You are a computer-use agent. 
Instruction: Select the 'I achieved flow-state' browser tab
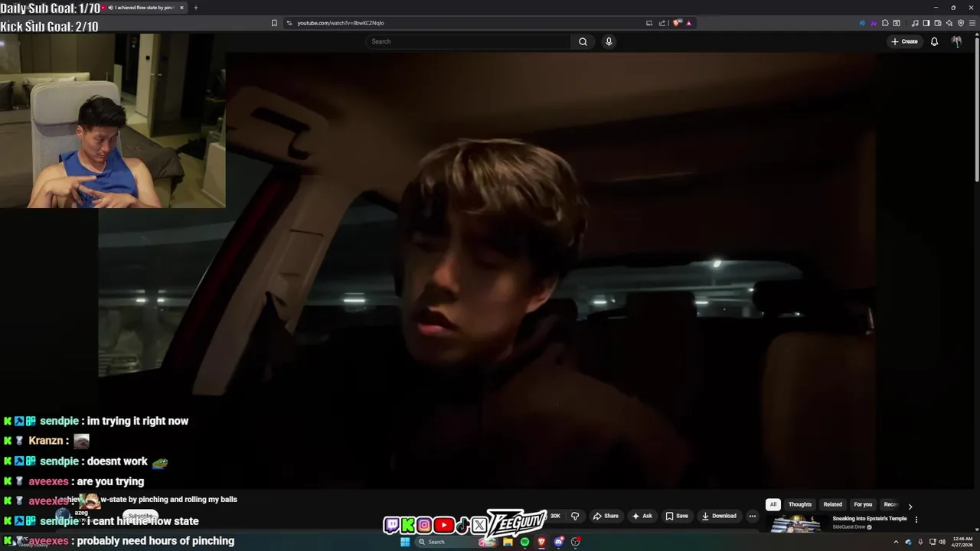pos(143,8)
